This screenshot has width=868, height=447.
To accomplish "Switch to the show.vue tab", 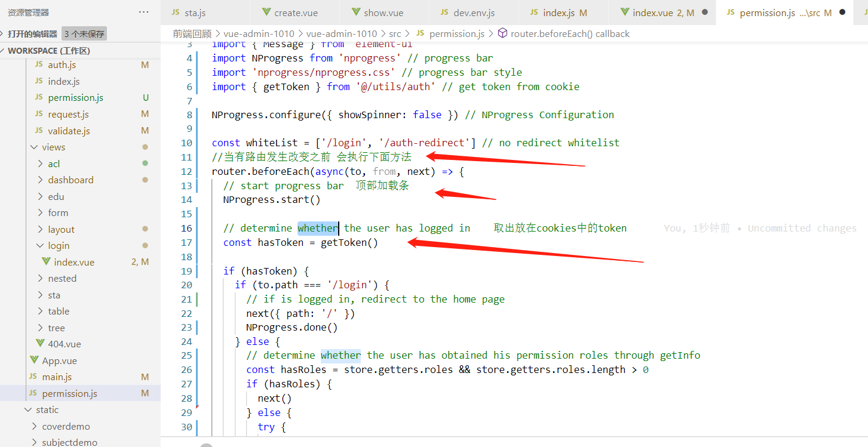I will click(384, 13).
